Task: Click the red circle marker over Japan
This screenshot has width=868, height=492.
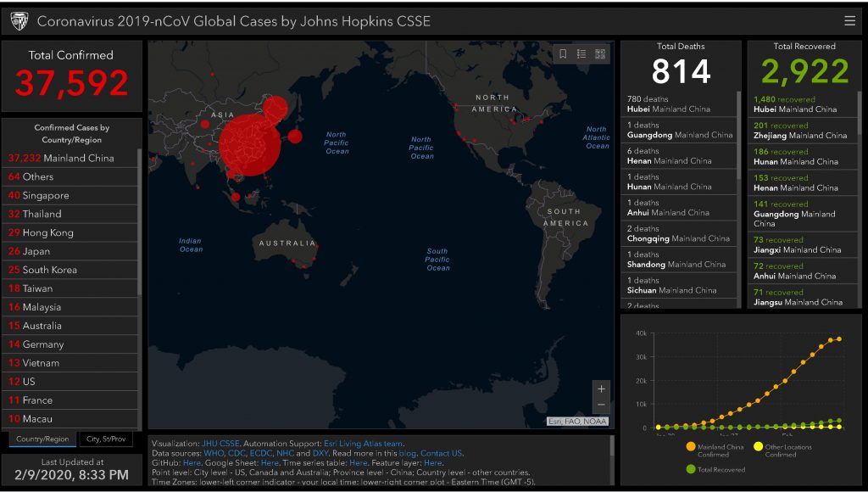Action: click(x=295, y=136)
